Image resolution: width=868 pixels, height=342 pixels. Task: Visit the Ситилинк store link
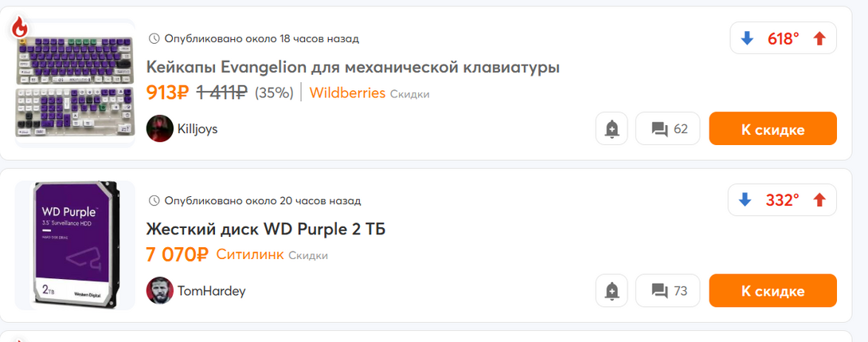249,254
